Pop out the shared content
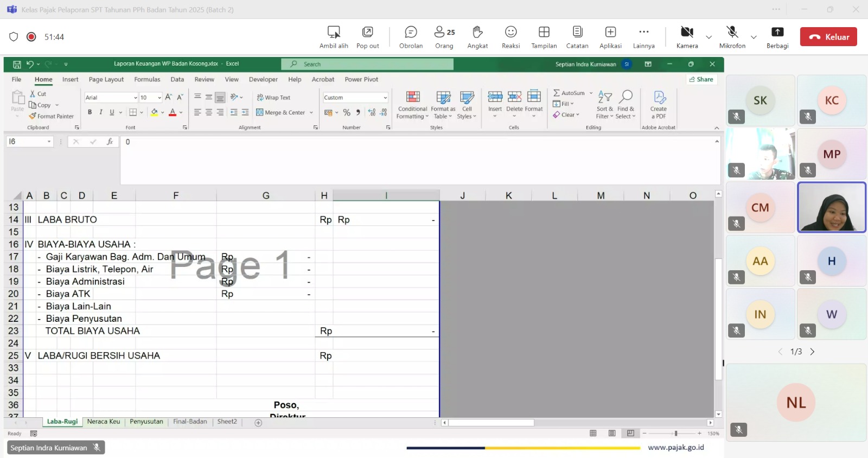The image size is (868, 458). (x=367, y=37)
